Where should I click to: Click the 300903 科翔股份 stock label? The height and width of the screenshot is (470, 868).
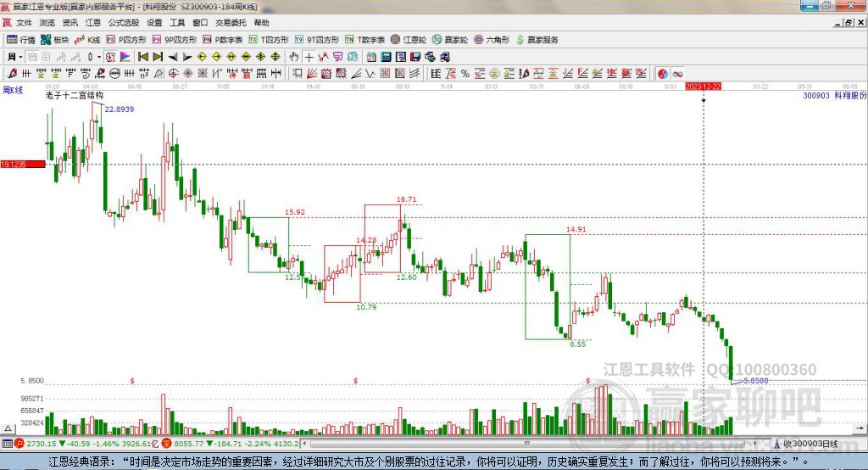[834, 95]
